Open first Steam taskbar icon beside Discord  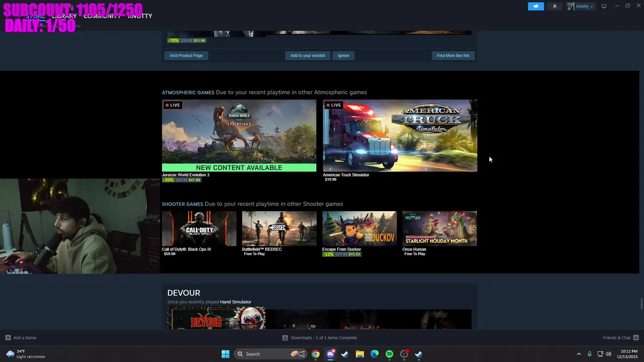[345, 354]
